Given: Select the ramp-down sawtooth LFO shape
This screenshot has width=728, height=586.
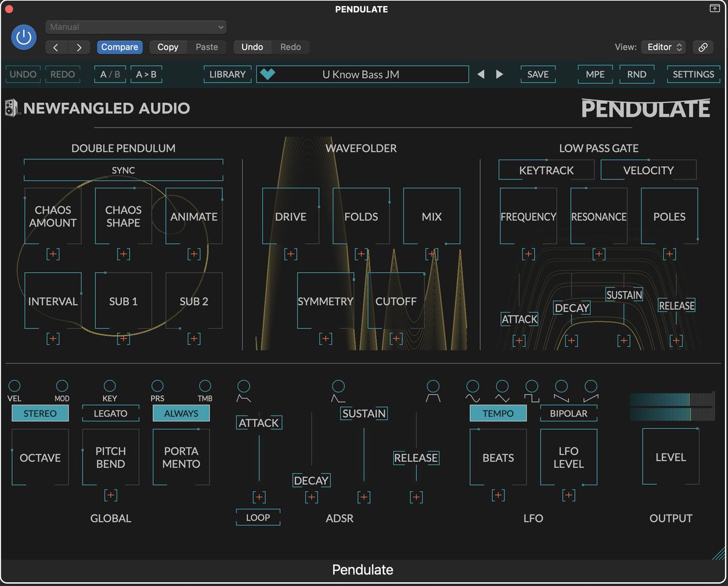Looking at the screenshot, I should click(562, 386).
